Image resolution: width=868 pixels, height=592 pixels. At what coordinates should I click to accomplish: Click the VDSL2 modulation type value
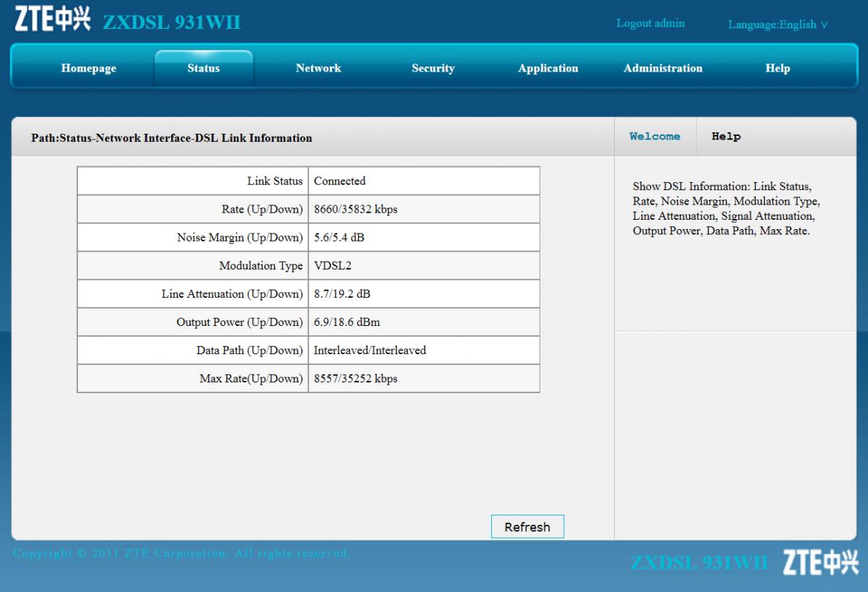point(333,265)
